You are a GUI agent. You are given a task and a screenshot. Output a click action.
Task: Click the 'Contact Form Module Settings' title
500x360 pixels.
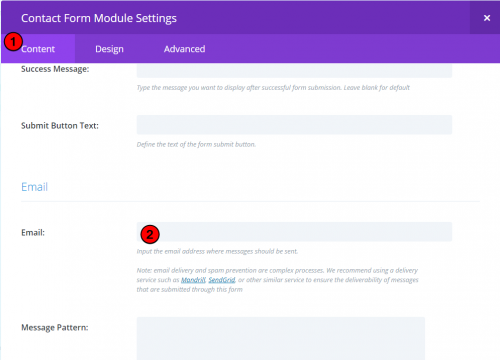coord(99,18)
